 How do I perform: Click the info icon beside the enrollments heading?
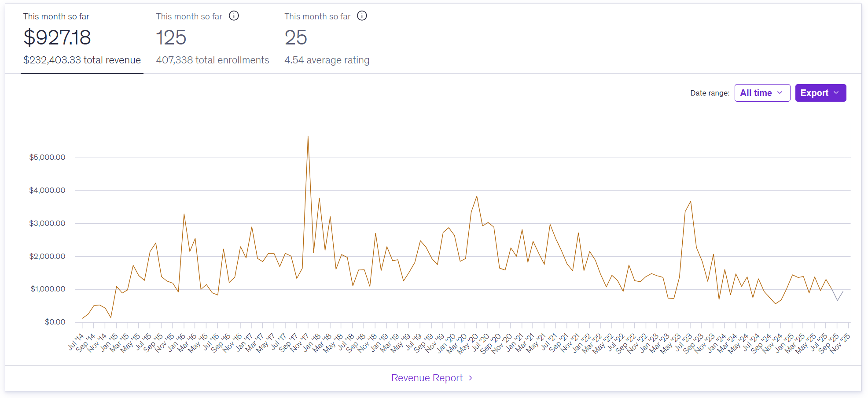click(234, 16)
